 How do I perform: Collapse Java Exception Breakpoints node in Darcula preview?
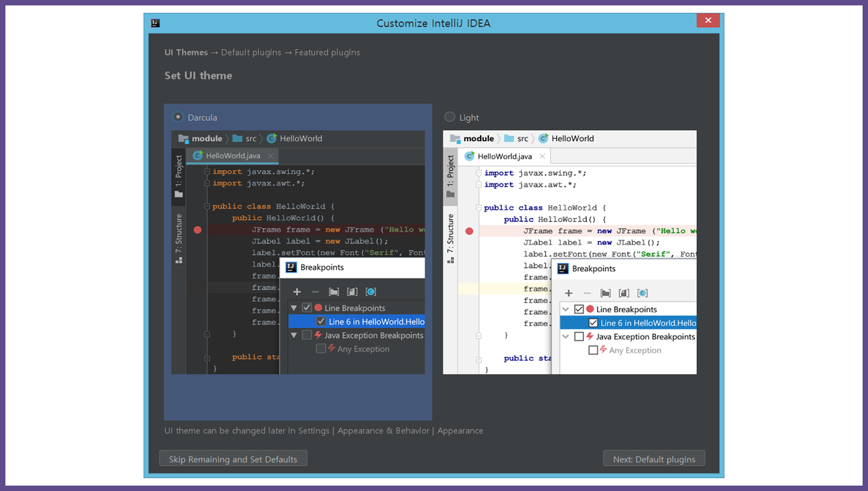click(x=294, y=335)
